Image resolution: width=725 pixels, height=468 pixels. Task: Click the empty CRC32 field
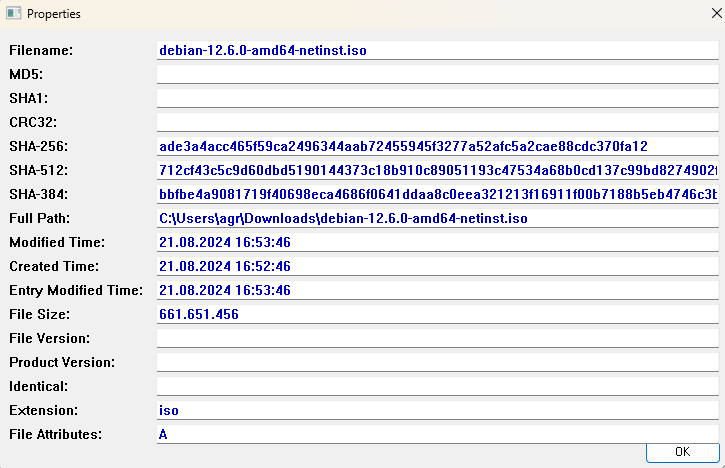437,122
